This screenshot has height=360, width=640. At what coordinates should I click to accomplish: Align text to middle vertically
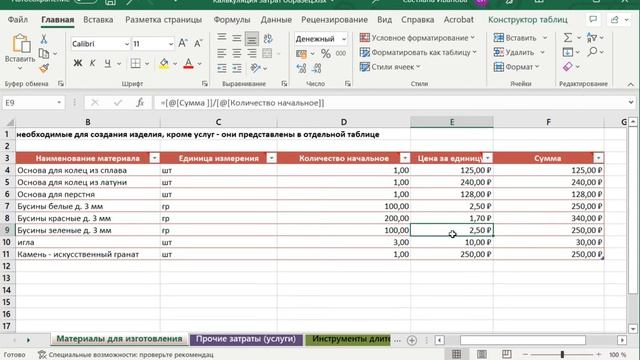tap(237, 39)
